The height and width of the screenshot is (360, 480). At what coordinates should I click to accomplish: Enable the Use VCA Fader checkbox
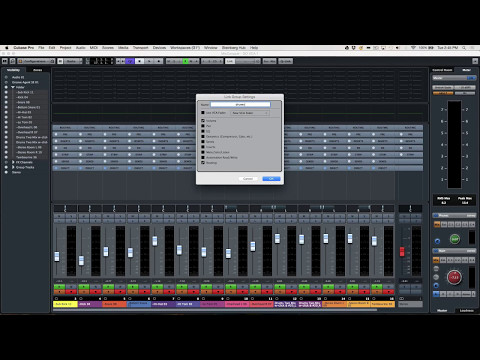pos(203,113)
